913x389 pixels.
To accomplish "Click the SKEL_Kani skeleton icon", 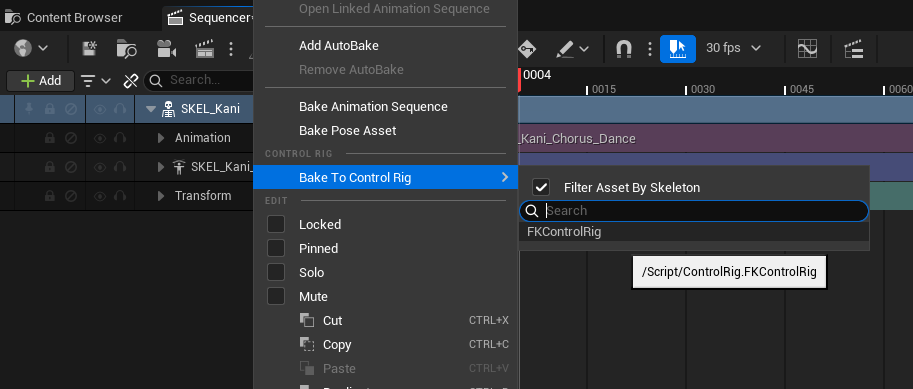I will click(168, 109).
